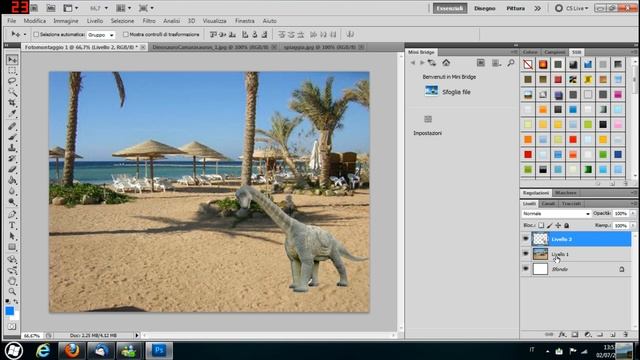
Task: Expand more workspaces with double chevron
Action: point(538,8)
